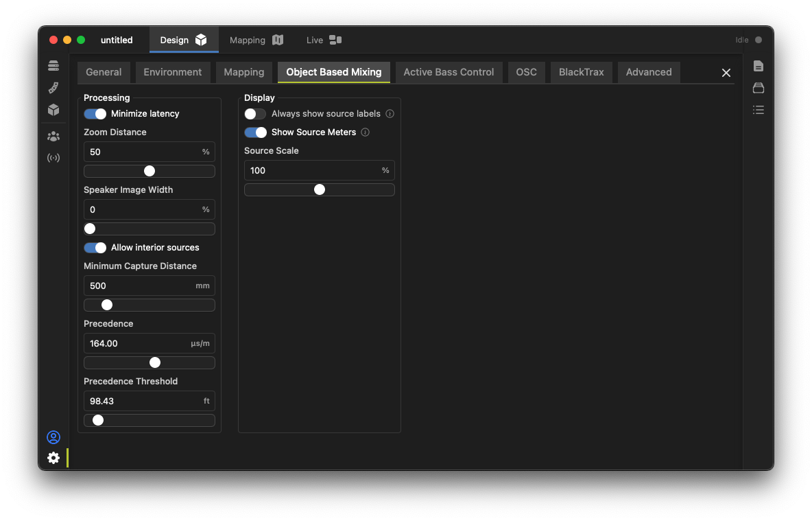Click the cable connector icon in left sidebar
Screen dimensions: 812x521
coord(53,88)
